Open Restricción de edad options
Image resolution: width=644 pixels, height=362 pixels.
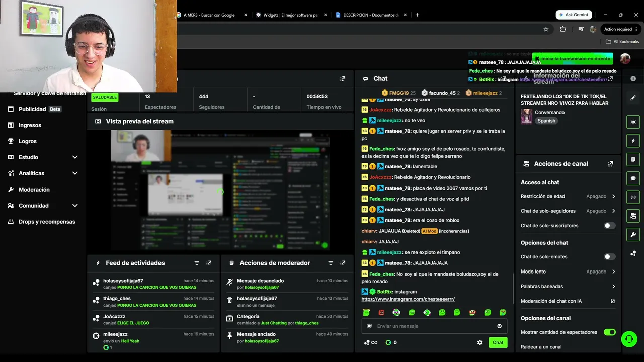(x=568, y=196)
